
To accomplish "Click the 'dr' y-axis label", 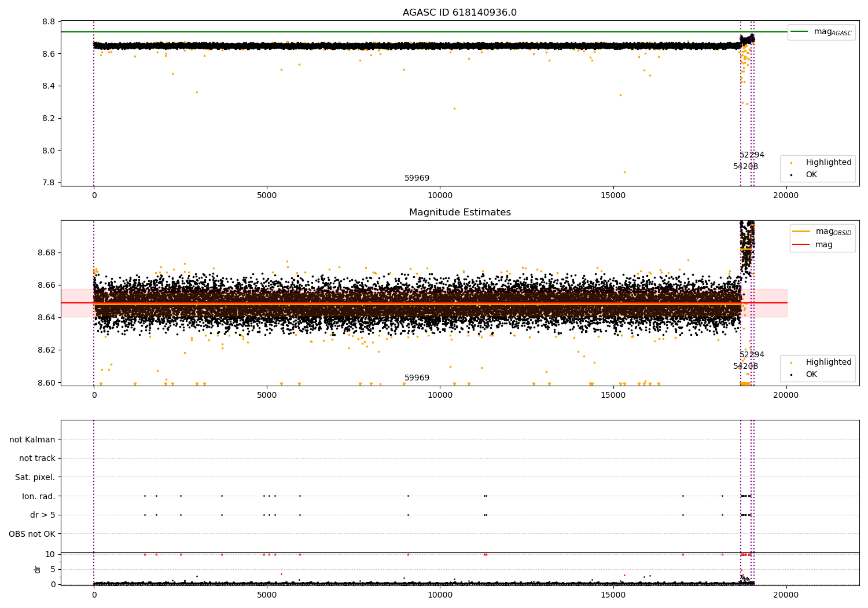I will 38,569.
